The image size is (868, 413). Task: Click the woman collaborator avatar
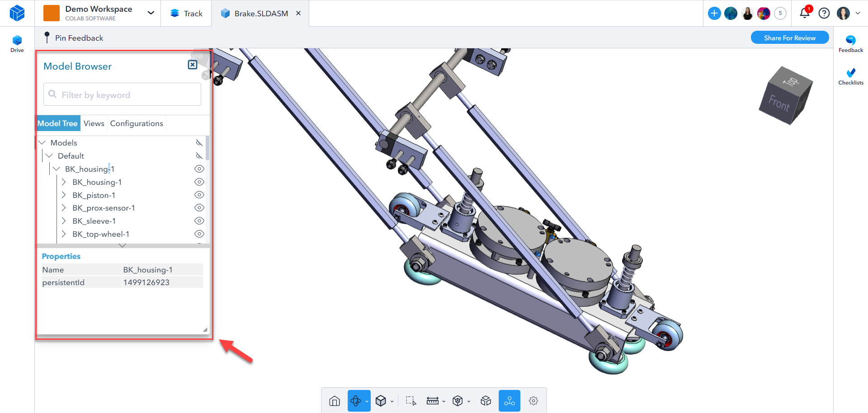click(748, 13)
